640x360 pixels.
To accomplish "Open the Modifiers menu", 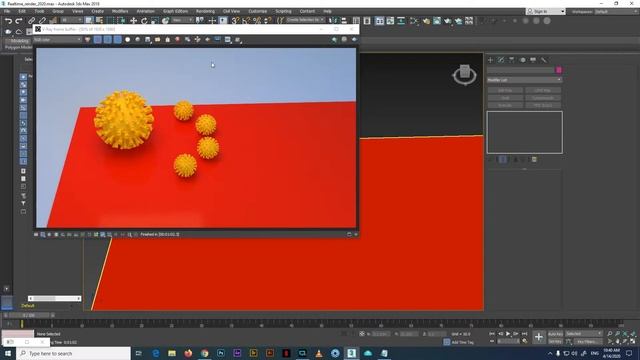I will click(x=120, y=11).
